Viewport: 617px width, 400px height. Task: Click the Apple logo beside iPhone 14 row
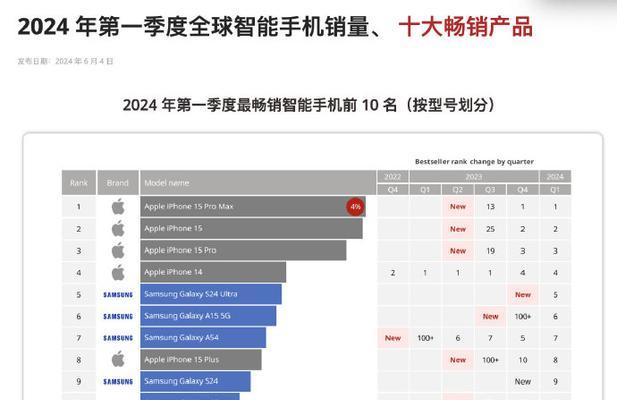(x=118, y=273)
